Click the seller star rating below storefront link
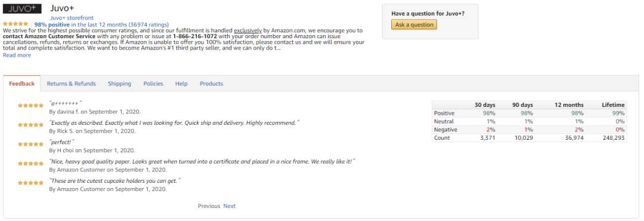 coord(16,24)
